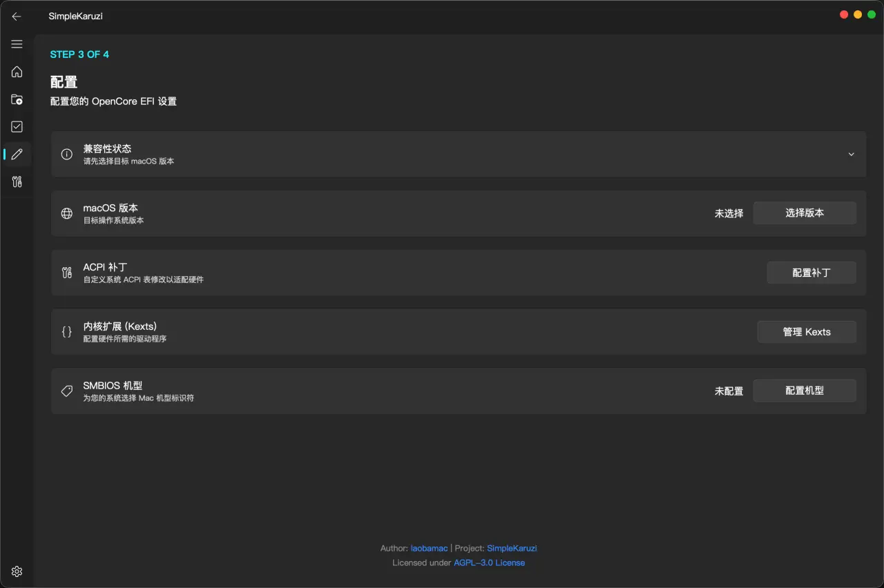Viewport: 884px width, 588px height.
Task: Open the wrench tools sidebar icon
Action: pos(17,182)
